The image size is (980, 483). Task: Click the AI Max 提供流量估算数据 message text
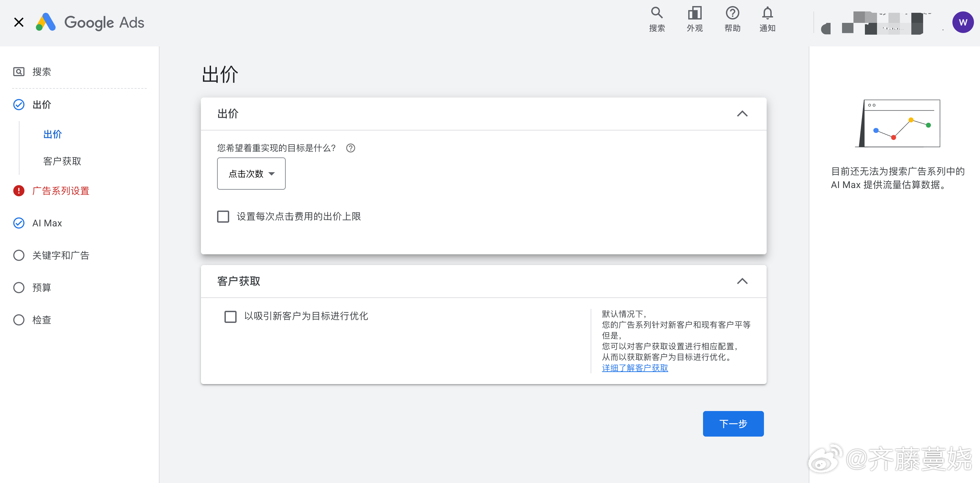(898, 178)
